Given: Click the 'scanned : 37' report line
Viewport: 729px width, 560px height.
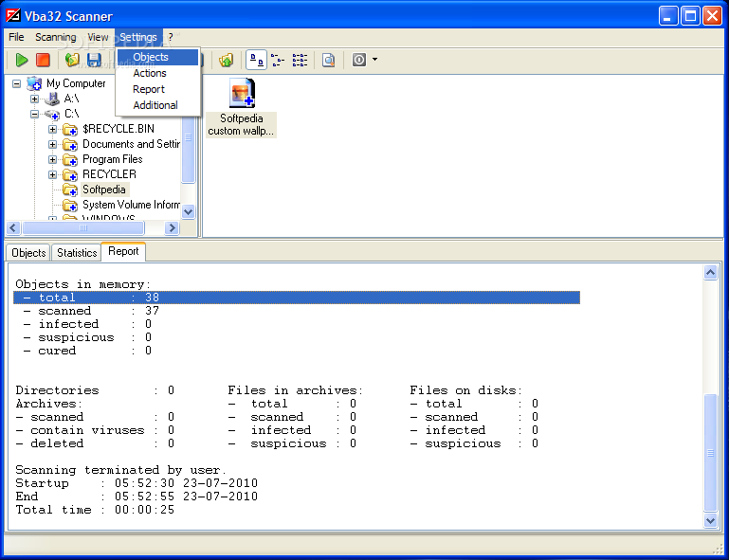Looking at the screenshot, I should click(x=91, y=311).
